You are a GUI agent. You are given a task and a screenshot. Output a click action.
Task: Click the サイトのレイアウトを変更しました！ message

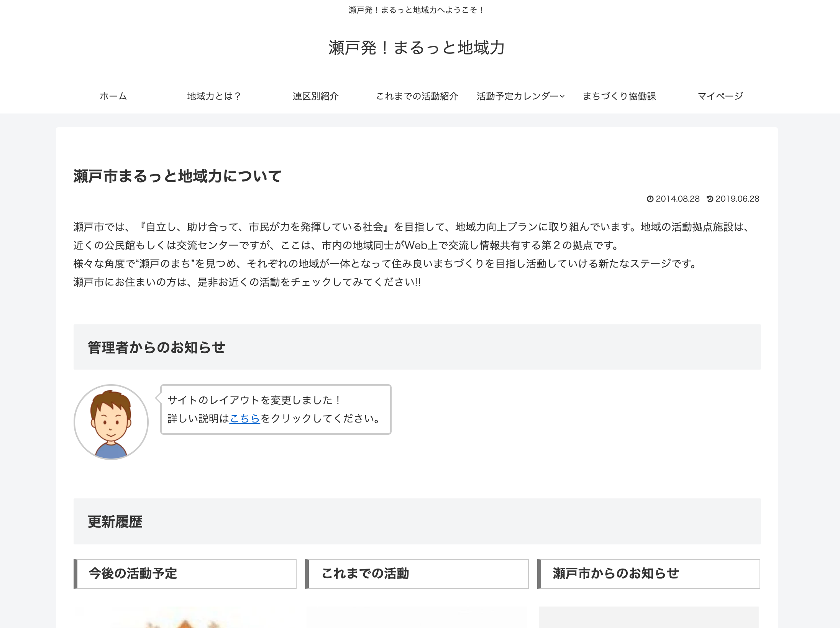[x=254, y=400]
